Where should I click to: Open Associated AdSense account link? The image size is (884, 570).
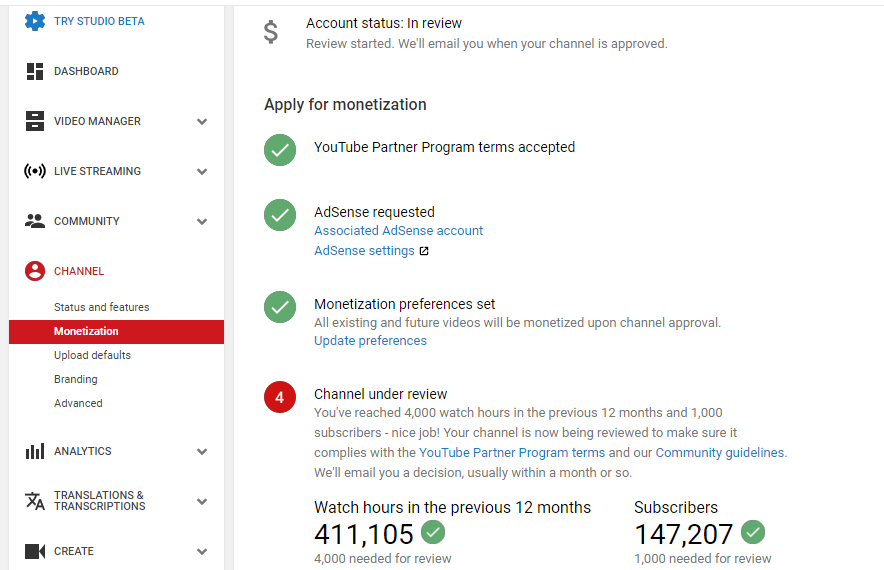click(399, 231)
